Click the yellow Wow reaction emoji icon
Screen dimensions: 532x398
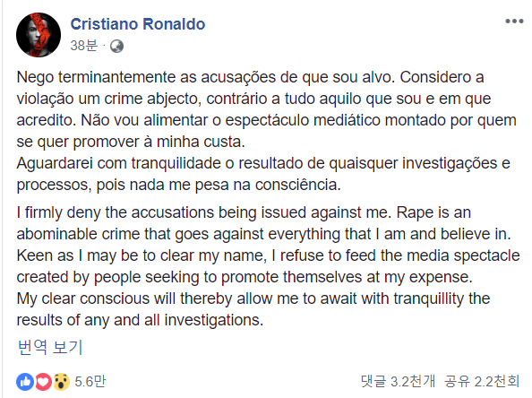click(x=61, y=382)
